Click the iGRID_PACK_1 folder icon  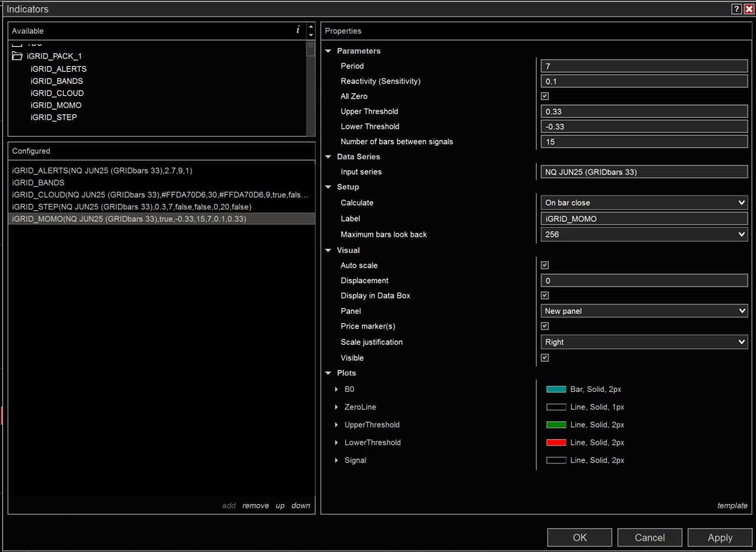click(x=17, y=56)
